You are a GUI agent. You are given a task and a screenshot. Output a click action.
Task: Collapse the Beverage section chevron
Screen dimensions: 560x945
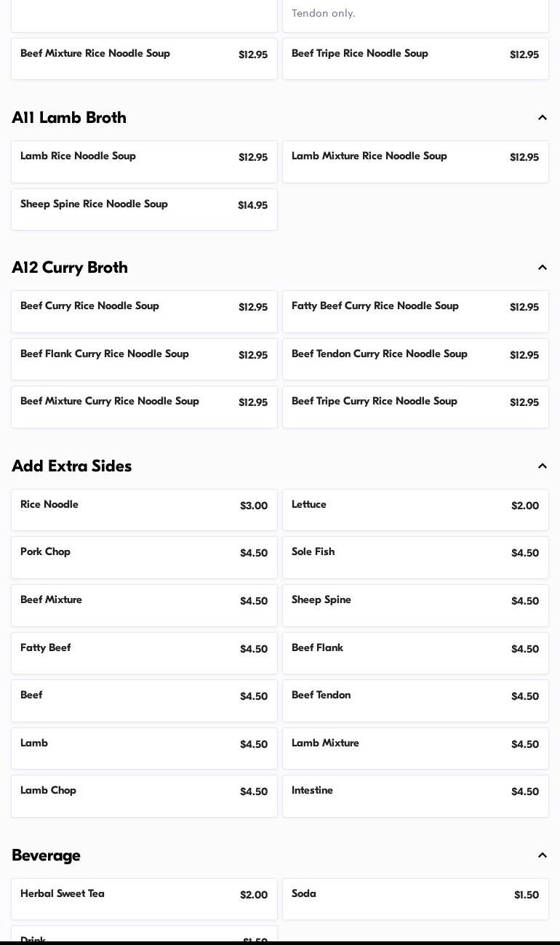[x=543, y=856]
